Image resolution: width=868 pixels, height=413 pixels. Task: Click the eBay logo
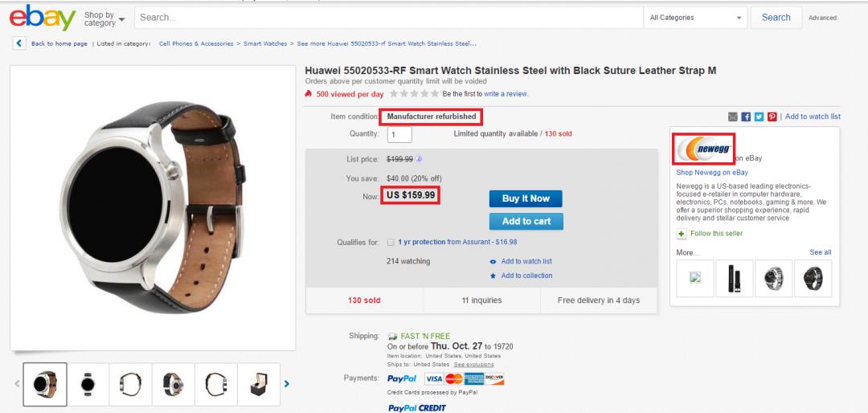tap(43, 17)
